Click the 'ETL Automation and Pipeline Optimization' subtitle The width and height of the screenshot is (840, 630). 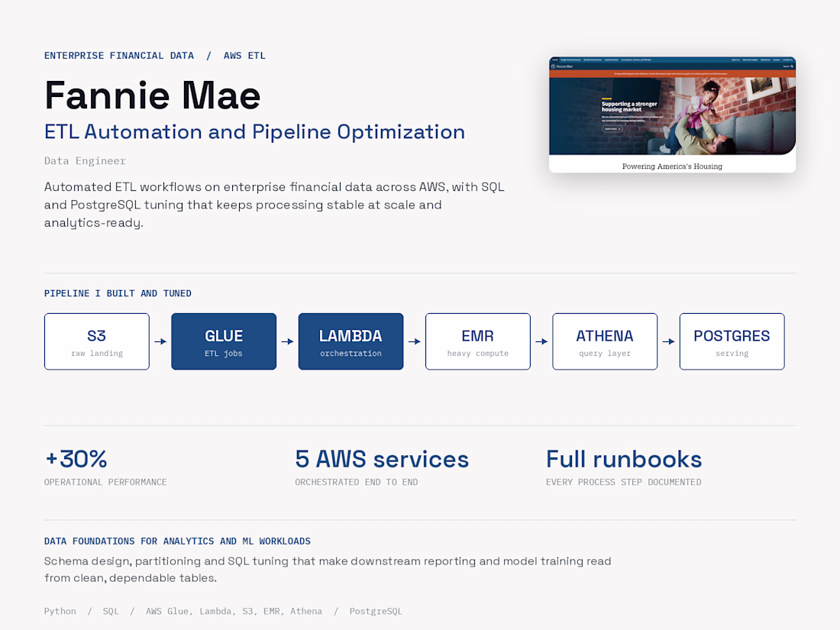pos(254,132)
